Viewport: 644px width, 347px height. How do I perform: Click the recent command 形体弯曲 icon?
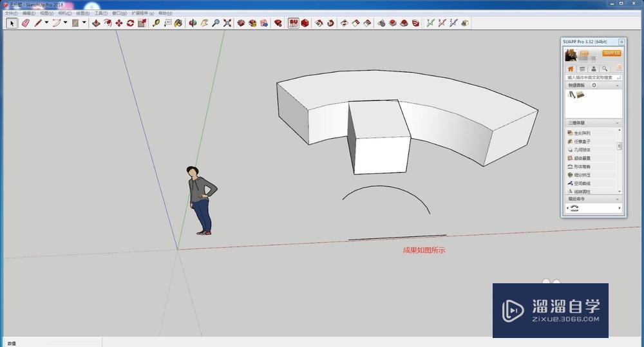point(574,208)
